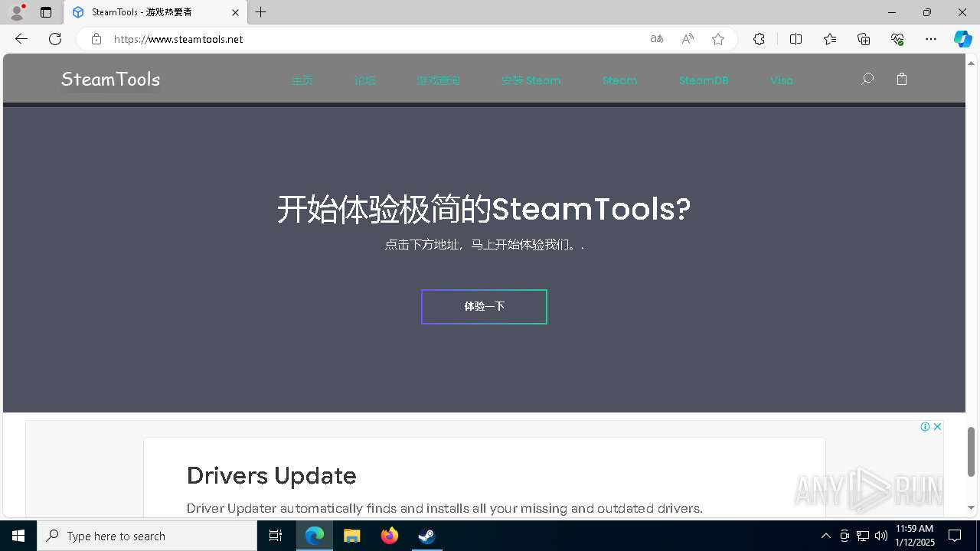This screenshot has height=551, width=980.
Task: Click the browser back arrow
Action: [x=21, y=39]
